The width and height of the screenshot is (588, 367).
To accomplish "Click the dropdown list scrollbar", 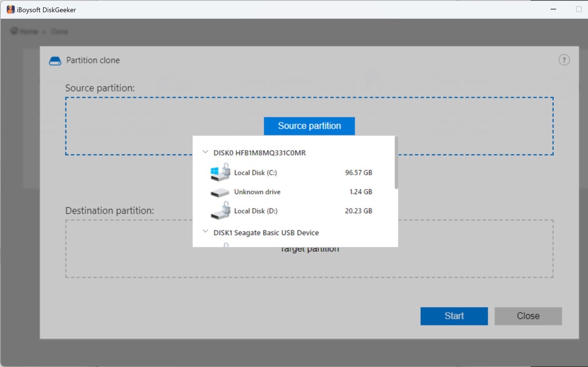I will pyautogui.click(x=396, y=163).
